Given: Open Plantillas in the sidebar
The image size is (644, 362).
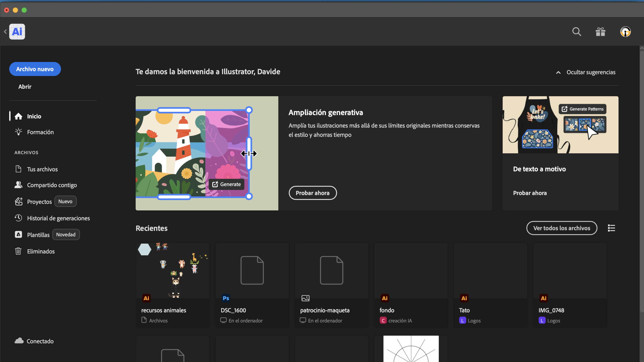Looking at the screenshot, I should pyautogui.click(x=38, y=235).
